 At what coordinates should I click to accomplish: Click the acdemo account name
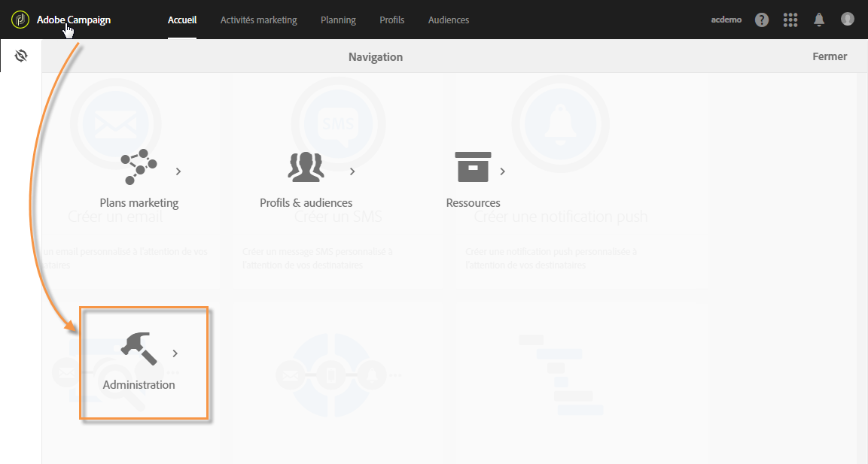point(726,20)
